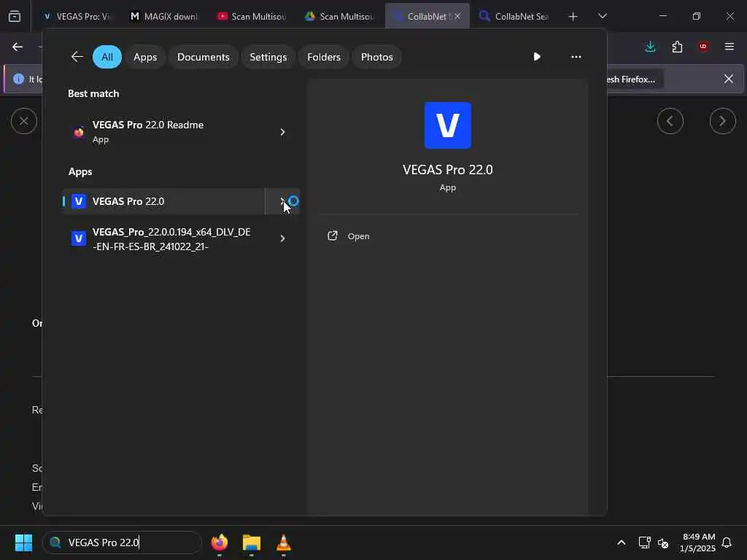Open the Firefox downloads panel
The width and height of the screenshot is (747, 560).
coord(650,47)
